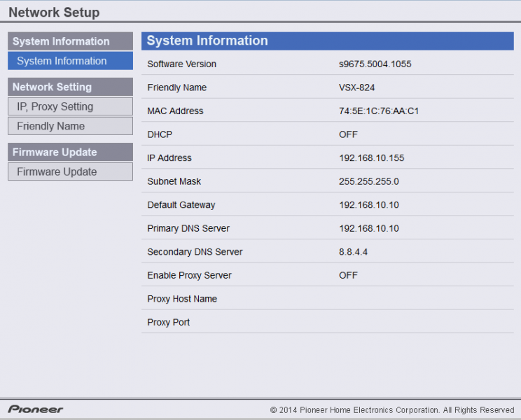
Task: Click the Pioneer copyright notice text
Action: point(392,410)
